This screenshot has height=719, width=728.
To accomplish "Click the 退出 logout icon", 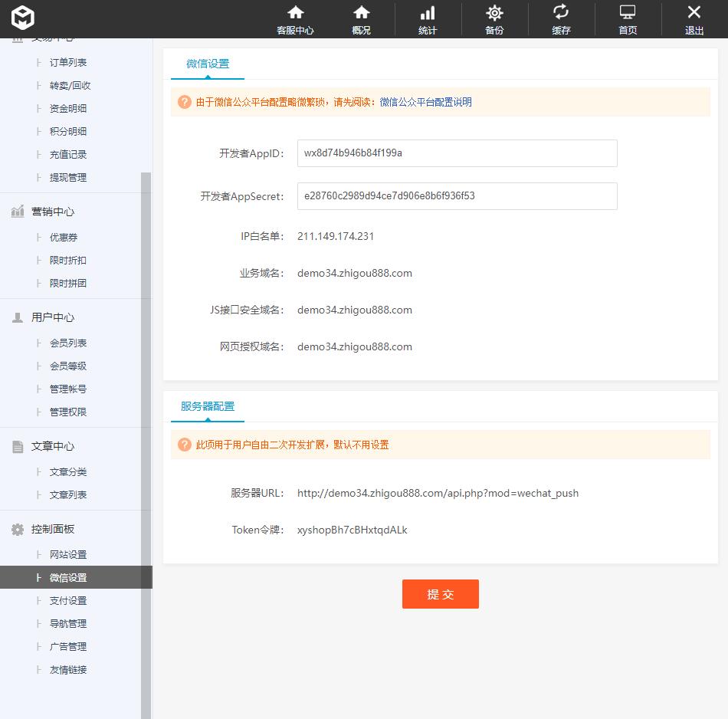I will pyautogui.click(x=694, y=19).
